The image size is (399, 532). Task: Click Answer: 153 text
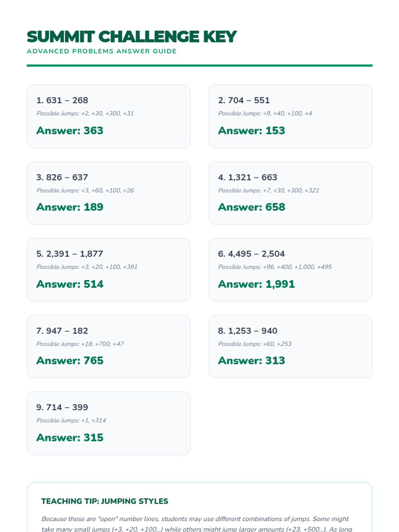point(251,130)
